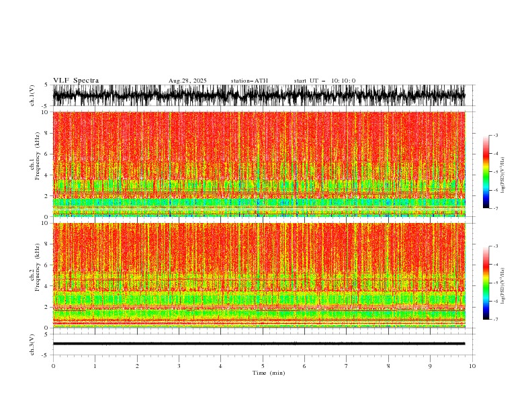
Task: Click the ch.2 colorbar "log(PSD)(V²/Hz)" label
Action: coord(502,286)
